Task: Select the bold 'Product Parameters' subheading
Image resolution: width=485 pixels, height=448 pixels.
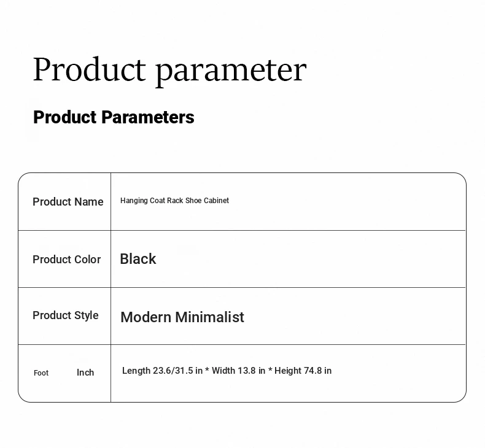Action: coord(114,117)
